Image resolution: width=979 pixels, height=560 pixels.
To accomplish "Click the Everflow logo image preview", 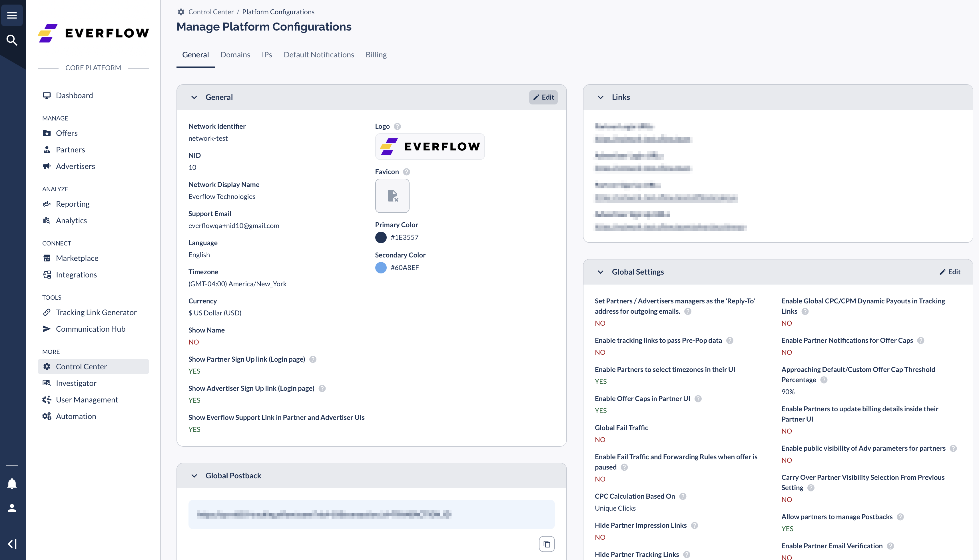I will point(430,146).
